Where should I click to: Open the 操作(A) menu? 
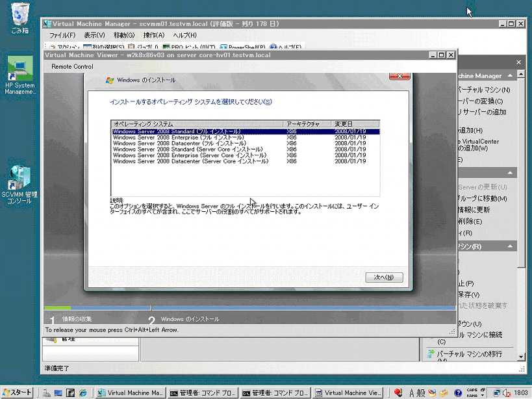[154, 35]
